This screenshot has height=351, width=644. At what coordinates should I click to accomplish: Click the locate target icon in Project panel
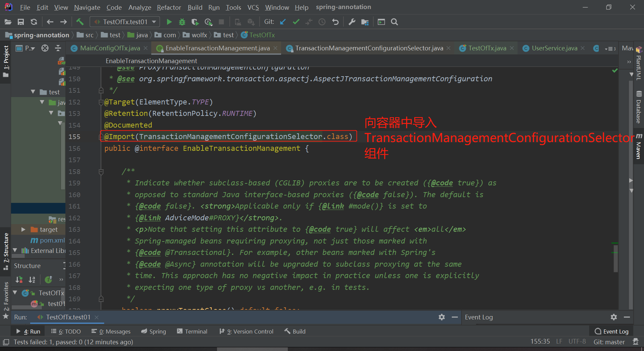click(45, 48)
